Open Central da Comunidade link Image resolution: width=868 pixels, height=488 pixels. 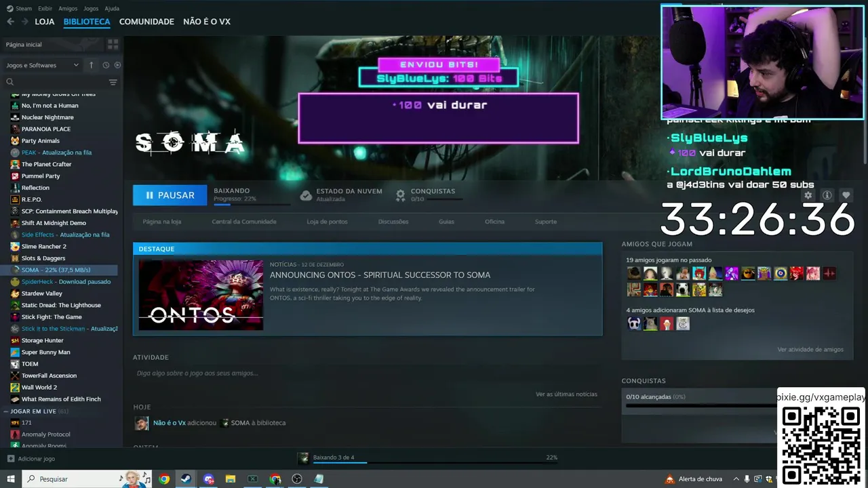tap(244, 222)
